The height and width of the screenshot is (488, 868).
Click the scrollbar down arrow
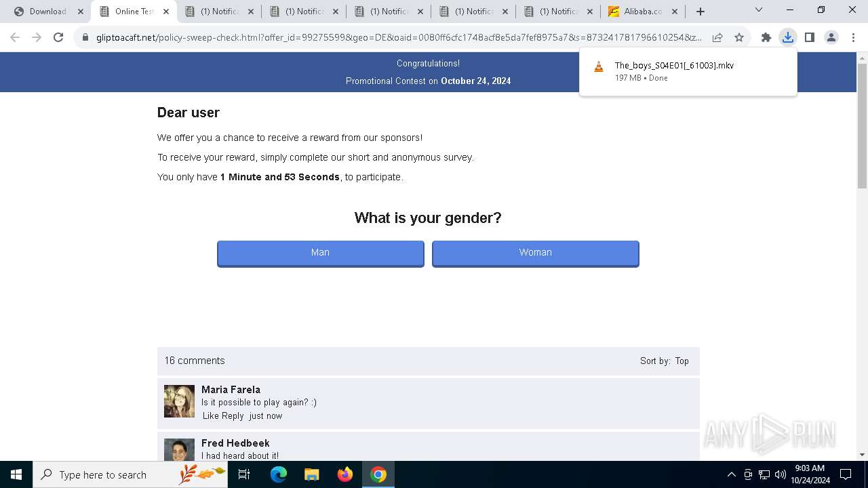(862, 455)
